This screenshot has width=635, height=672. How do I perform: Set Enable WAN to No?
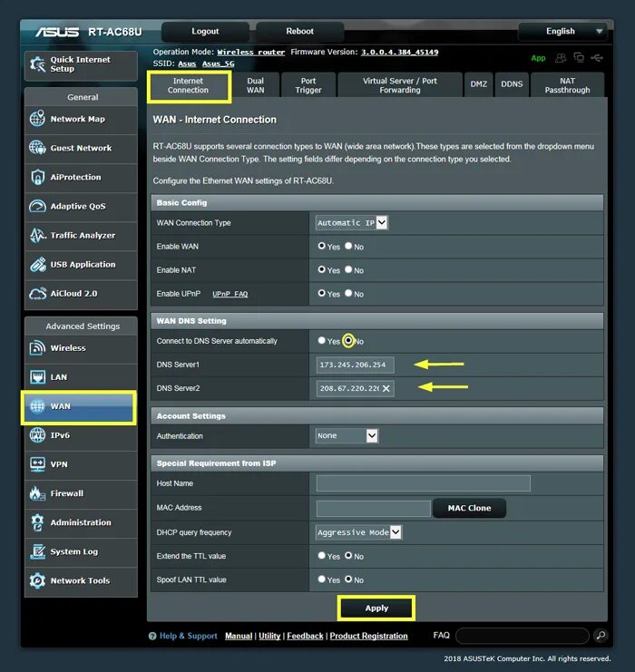pyautogui.click(x=348, y=246)
